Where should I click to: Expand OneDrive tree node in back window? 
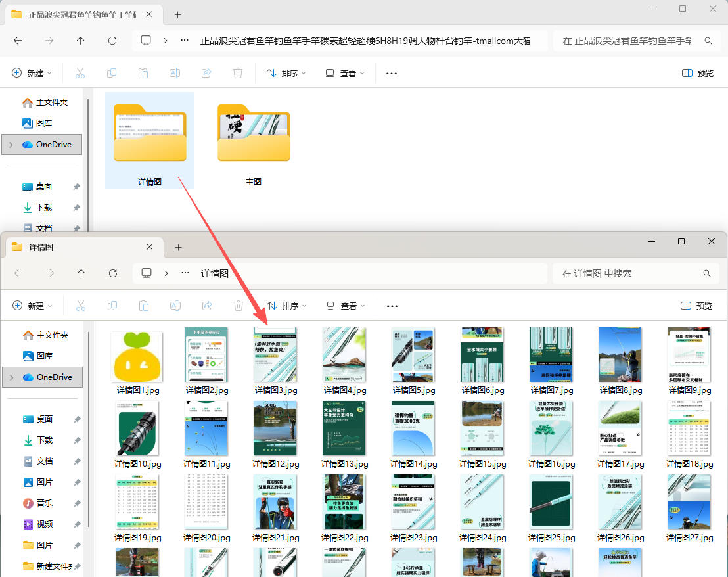pyautogui.click(x=11, y=145)
